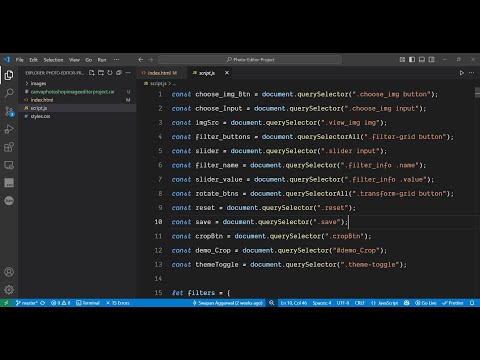Change indentation via Spaces: 4
The width and height of the screenshot is (480, 360).
(x=322, y=303)
